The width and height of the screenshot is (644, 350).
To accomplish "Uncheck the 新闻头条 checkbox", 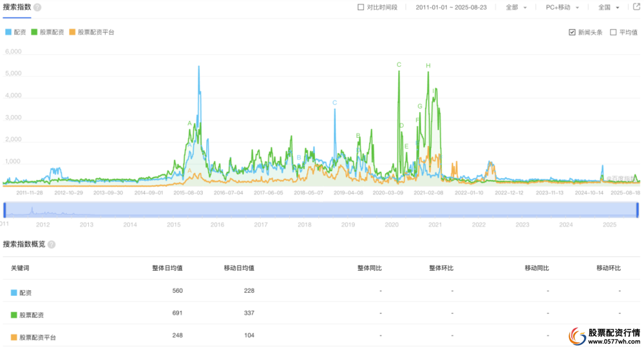I will (x=572, y=32).
